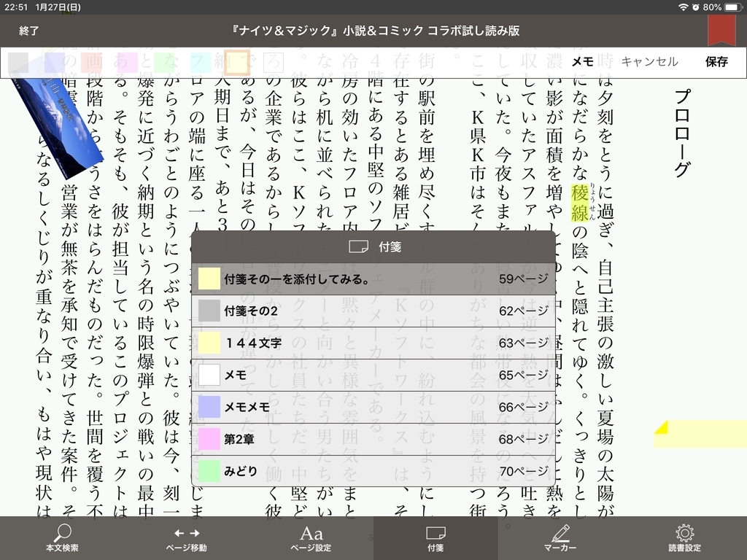Select the マーカー highlighter tool
Image resolution: width=747 pixels, height=560 pixels.
pos(560,537)
